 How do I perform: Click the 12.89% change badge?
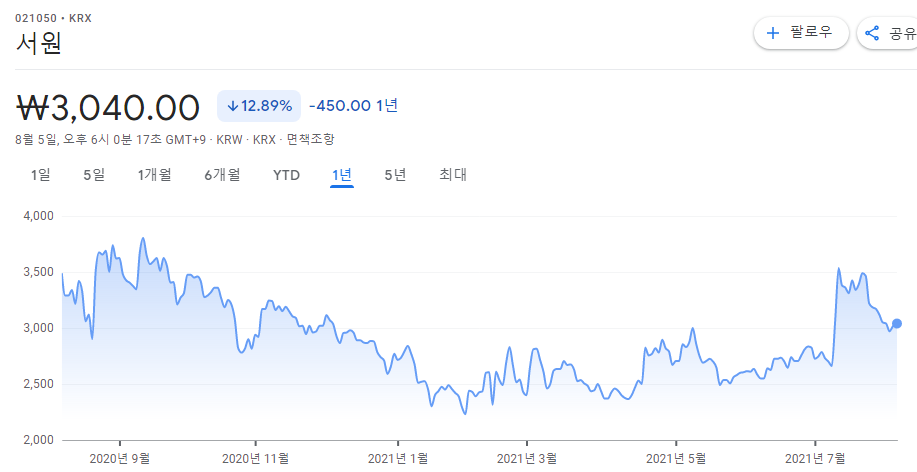pyautogui.click(x=258, y=106)
